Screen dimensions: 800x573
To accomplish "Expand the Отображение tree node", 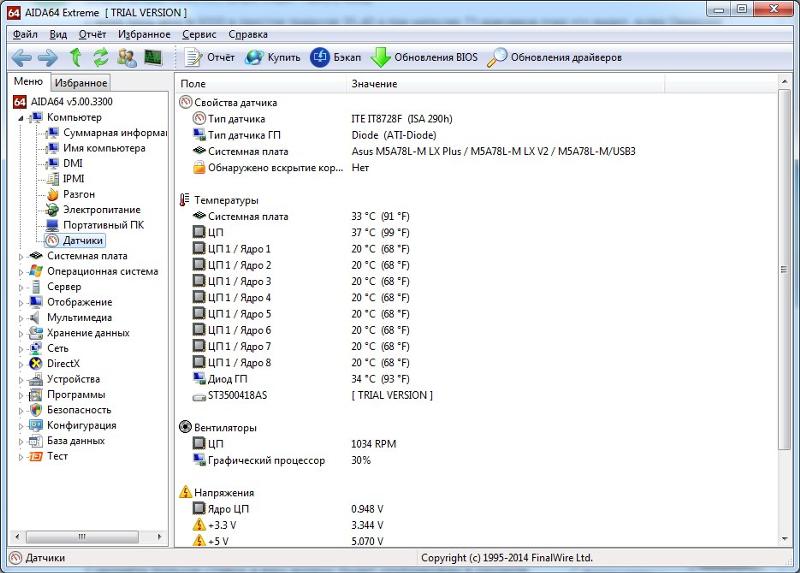I will click(x=21, y=303).
